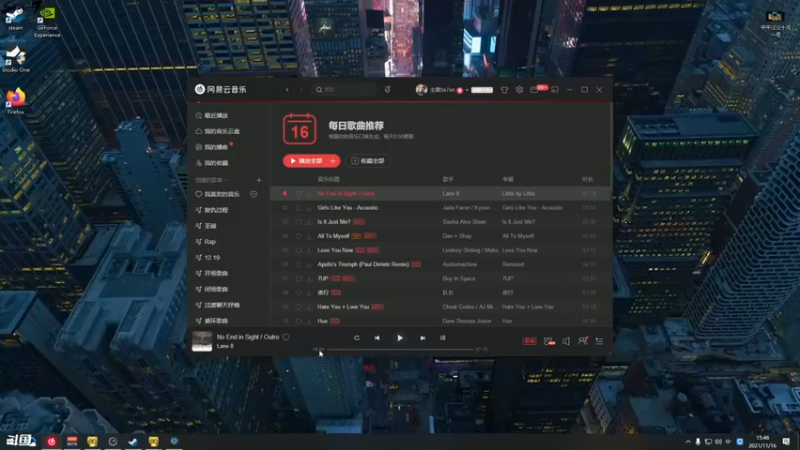This screenshot has width=800, height=450.
Task: Open the skin theme shirt icon
Action: point(504,90)
